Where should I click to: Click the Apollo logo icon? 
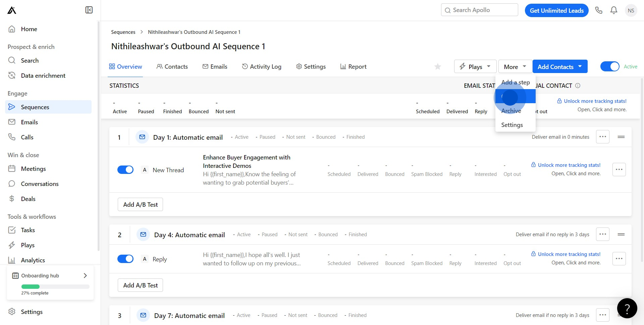(12, 10)
